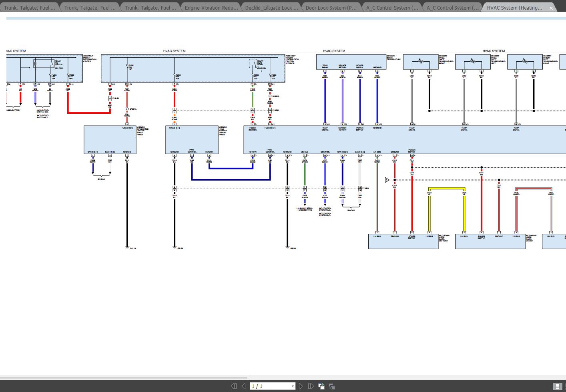Click the last page navigation icon
The width and height of the screenshot is (566, 392).
[x=311, y=386]
